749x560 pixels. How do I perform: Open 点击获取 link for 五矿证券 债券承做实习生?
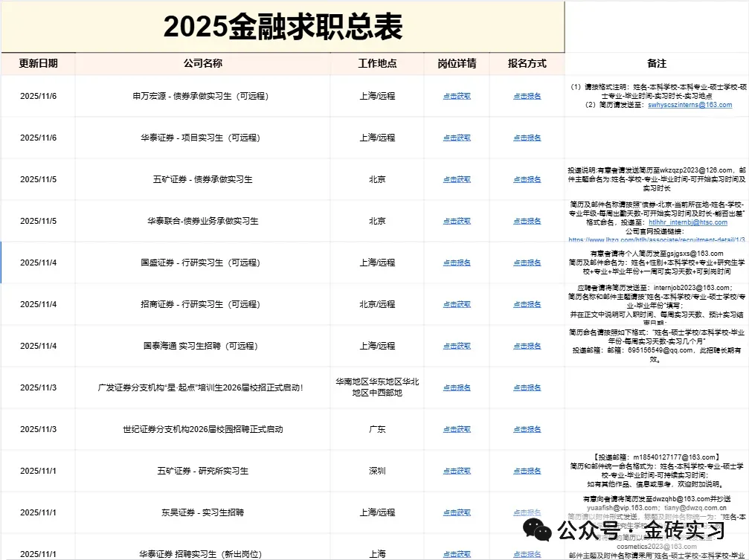457,179
